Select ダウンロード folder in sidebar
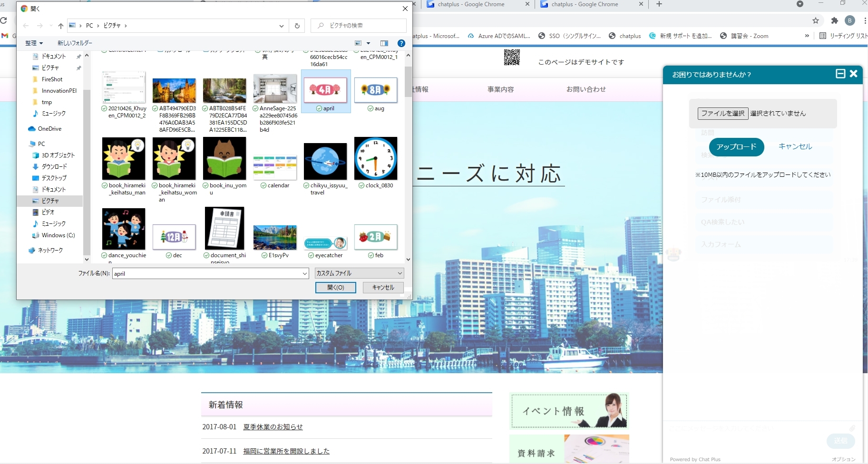Viewport: 868px width, 464px height. 54,167
